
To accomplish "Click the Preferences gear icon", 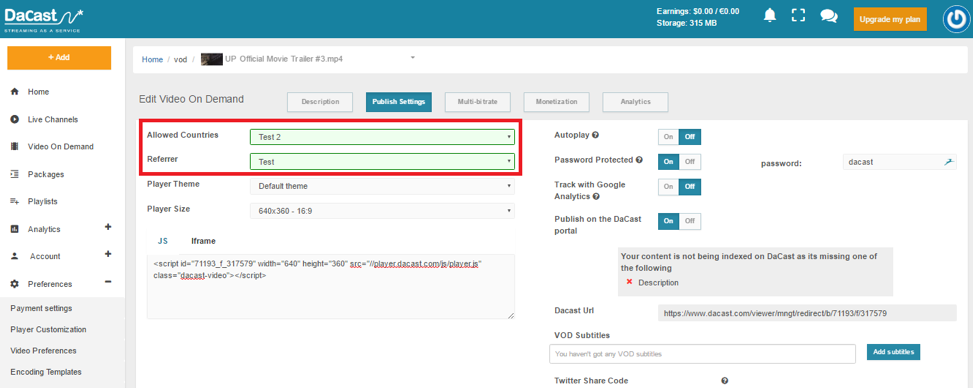I will 15,284.
